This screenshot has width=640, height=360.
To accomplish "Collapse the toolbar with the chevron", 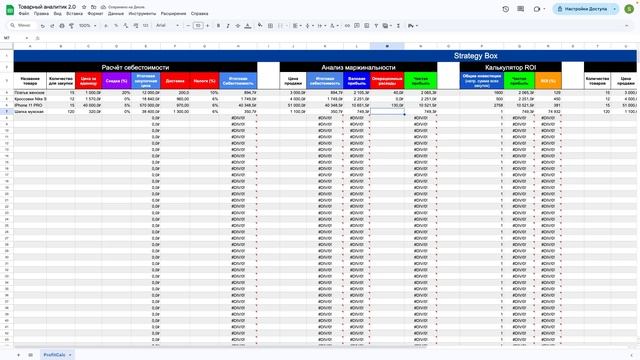I will [x=627, y=26].
